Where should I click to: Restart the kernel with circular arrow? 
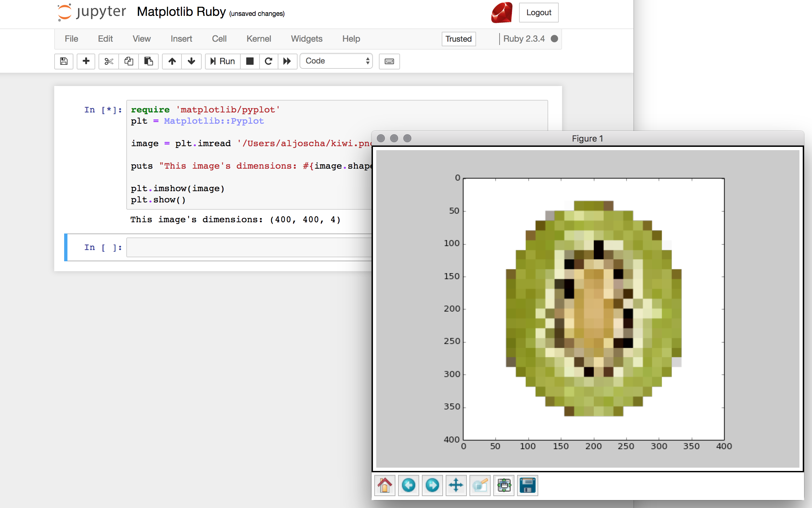tap(268, 61)
